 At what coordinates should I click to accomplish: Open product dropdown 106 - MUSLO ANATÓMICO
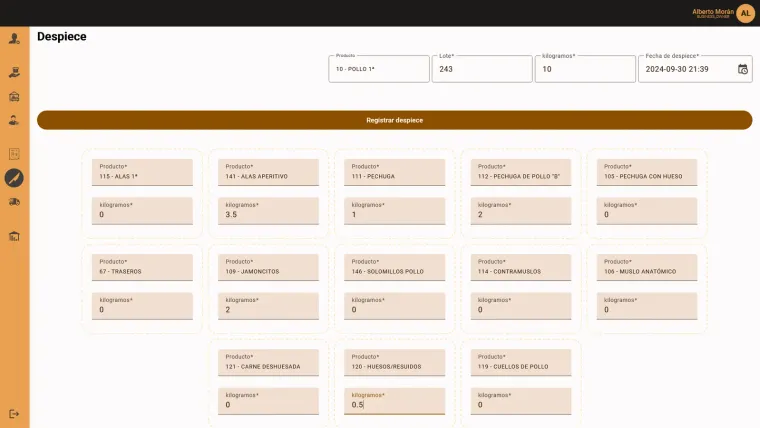tap(647, 267)
